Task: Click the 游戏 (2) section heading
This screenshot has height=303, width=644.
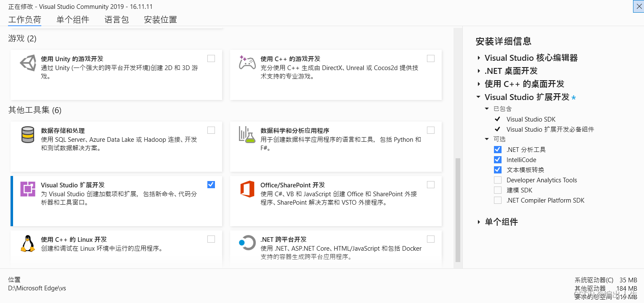Action: click(x=22, y=38)
